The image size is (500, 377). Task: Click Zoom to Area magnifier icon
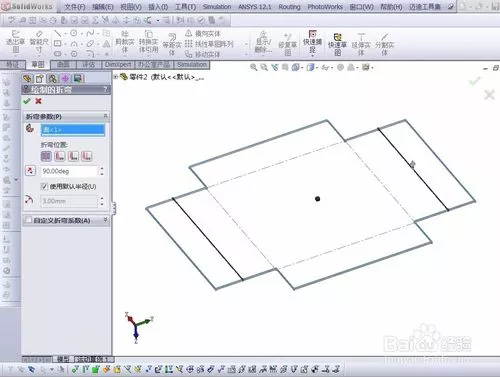click(x=264, y=68)
